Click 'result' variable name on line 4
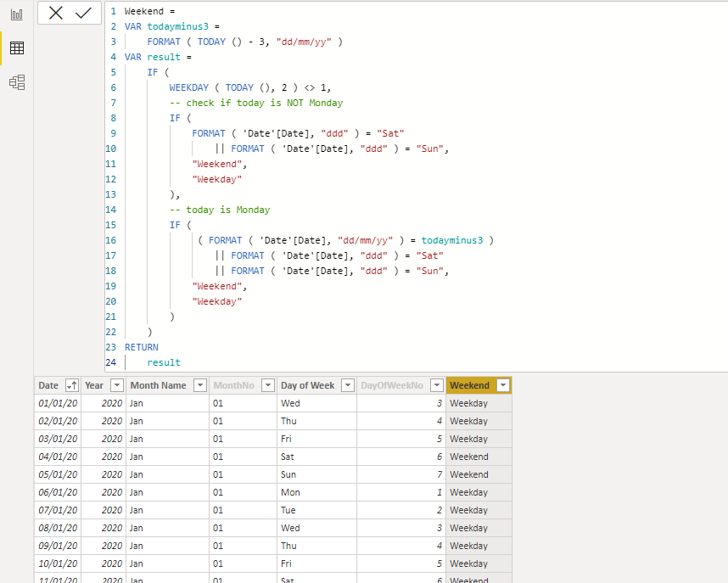 164,57
